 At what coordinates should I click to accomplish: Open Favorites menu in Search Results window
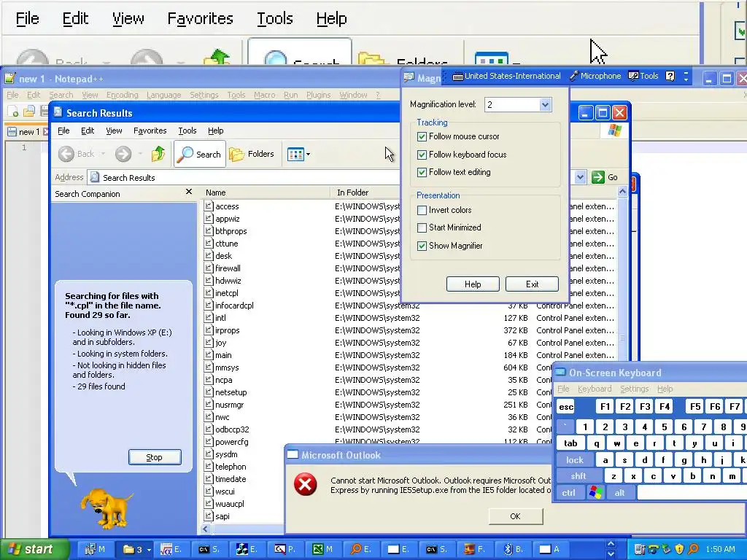tap(150, 131)
